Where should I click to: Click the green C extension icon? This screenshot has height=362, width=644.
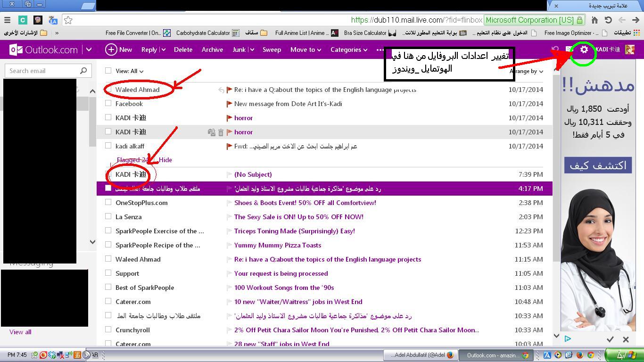[x=23, y=20]
